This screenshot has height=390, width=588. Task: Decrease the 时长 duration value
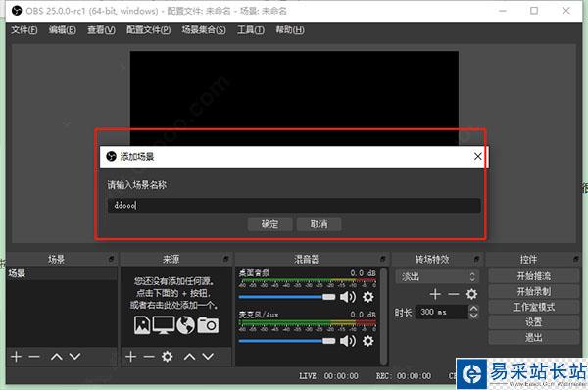click(473, 316)
